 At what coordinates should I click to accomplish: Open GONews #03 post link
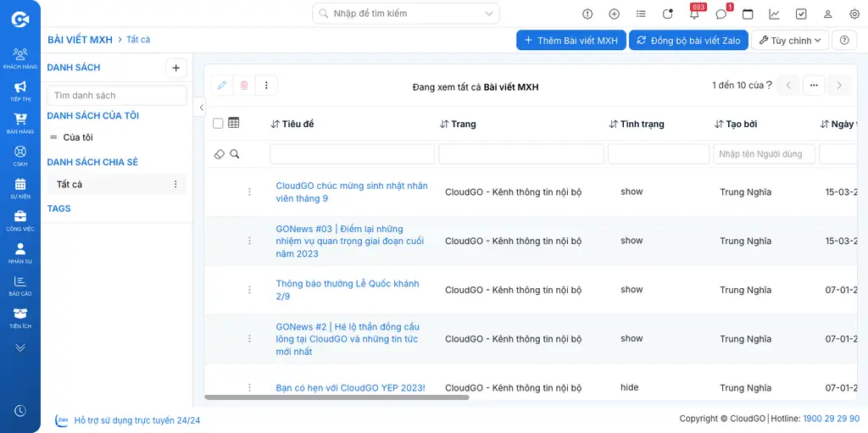(350, 241)
